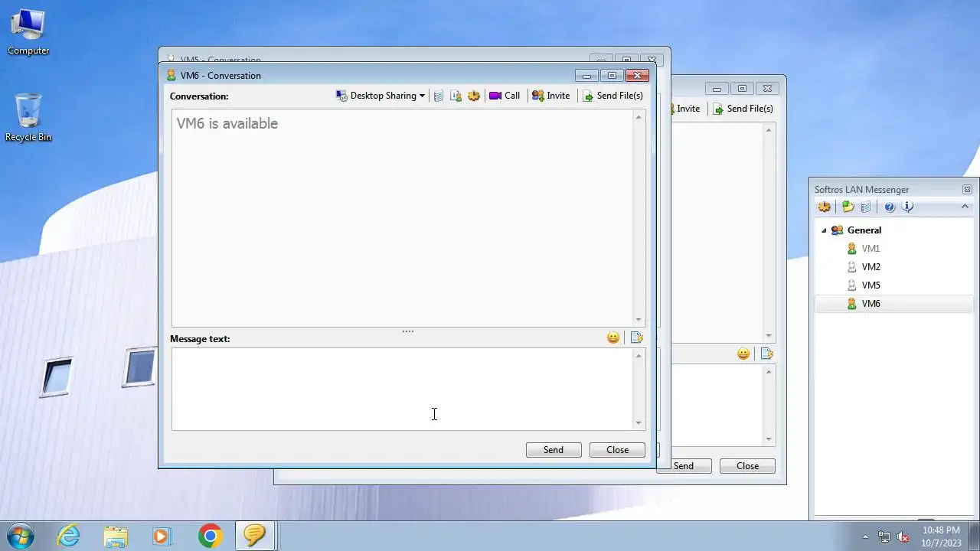Invite users to the VM6 conversation

551,96
